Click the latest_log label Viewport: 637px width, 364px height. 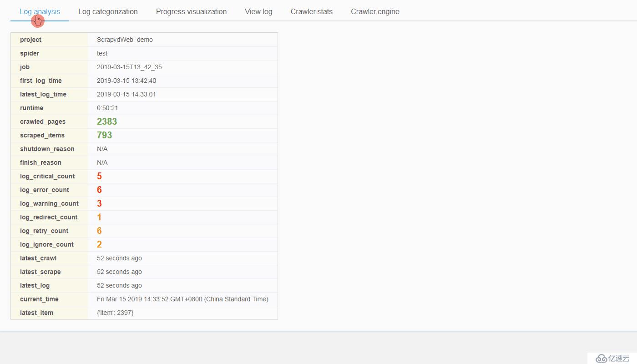35,285
